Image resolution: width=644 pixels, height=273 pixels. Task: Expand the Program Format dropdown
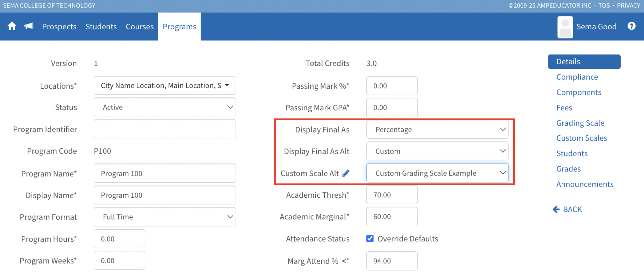point(165,217)
